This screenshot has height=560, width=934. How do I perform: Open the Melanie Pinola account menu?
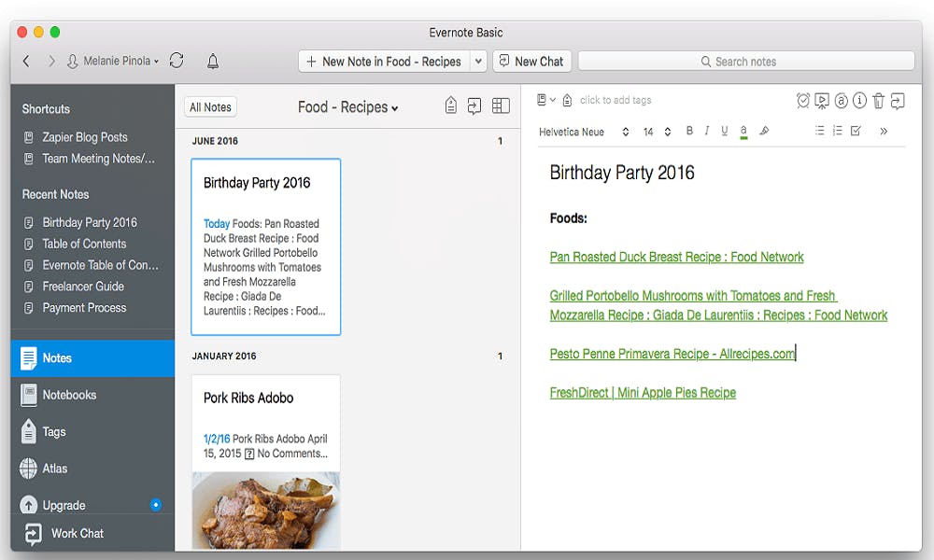[113, 61]
